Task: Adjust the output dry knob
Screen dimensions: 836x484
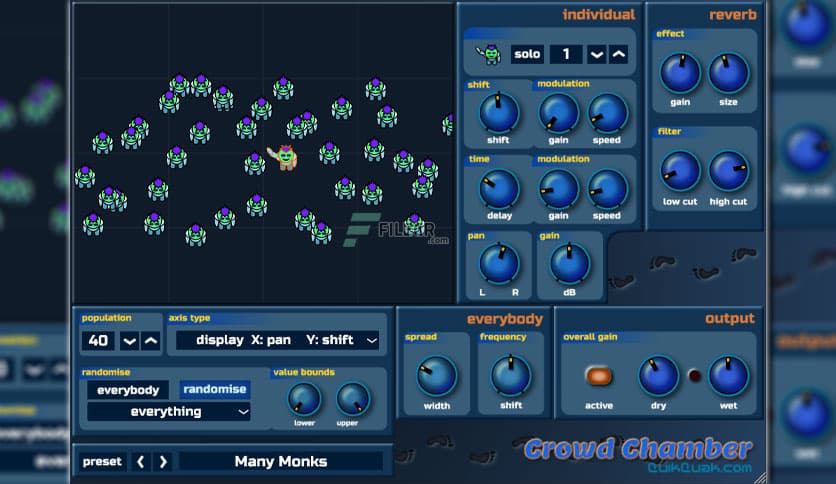Action: (x=658, y=376)
